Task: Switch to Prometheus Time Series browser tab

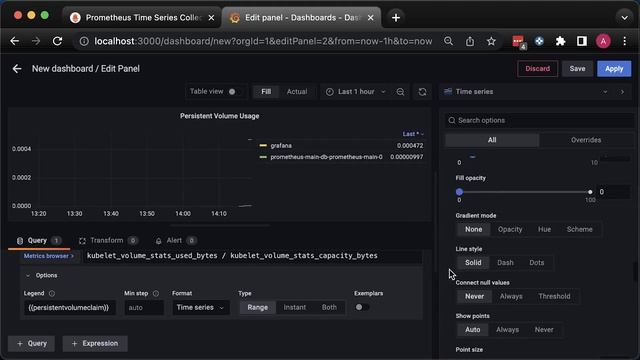Action: (142, 18)
